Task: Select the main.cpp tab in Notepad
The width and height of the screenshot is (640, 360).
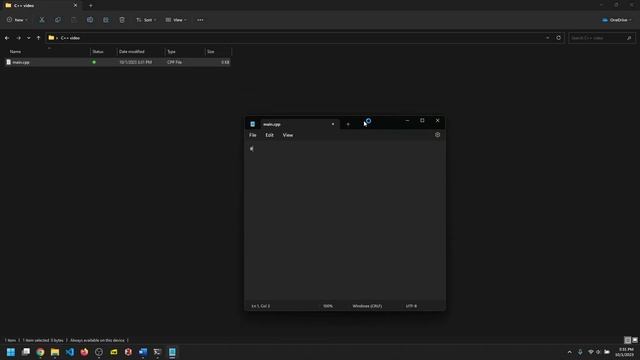Action: (x=299, y=124)
